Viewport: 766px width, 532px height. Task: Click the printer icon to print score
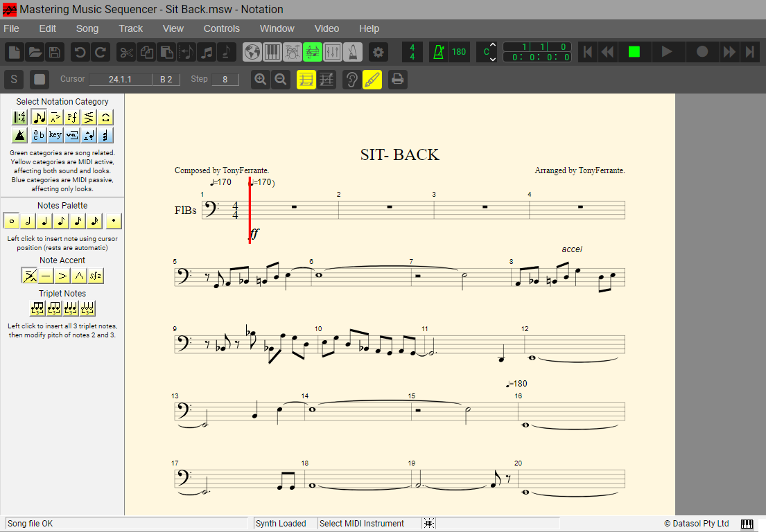pos(397,80)
